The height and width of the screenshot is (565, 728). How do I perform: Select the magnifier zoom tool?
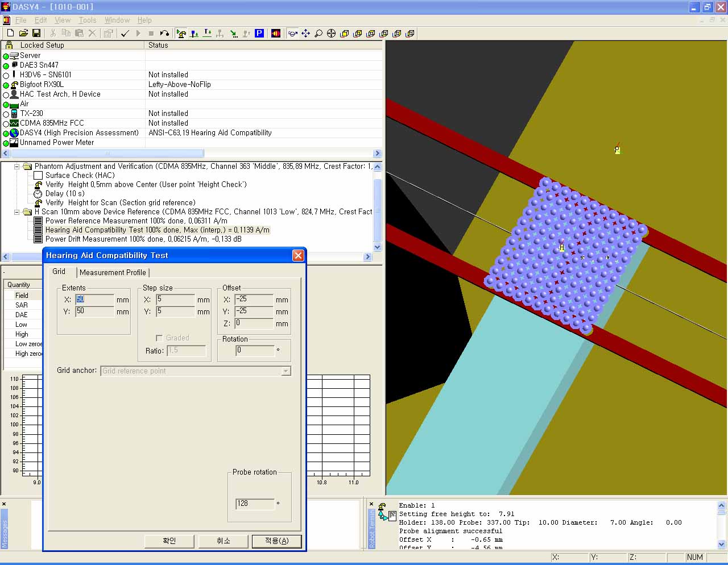pyautogui.click(x=318, y=34)
